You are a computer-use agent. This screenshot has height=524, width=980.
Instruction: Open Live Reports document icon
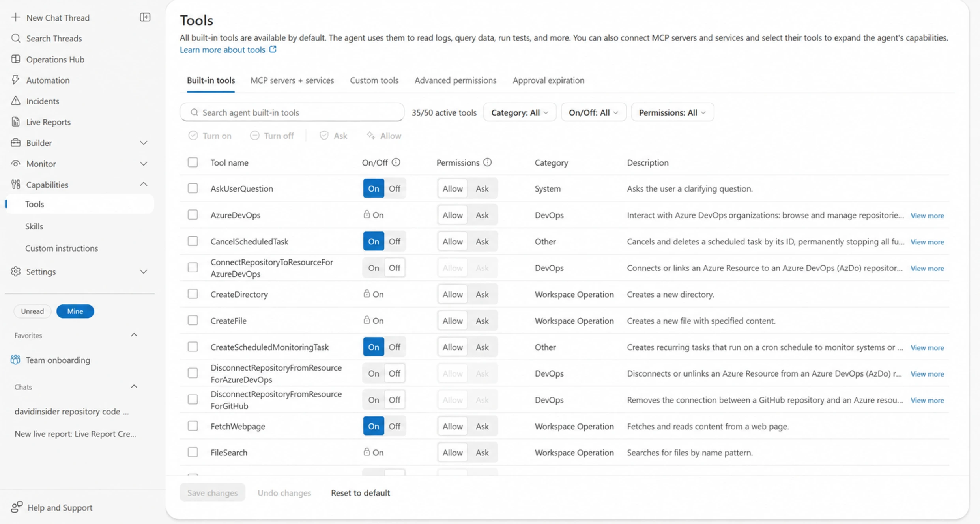click(x=16, y=122)
